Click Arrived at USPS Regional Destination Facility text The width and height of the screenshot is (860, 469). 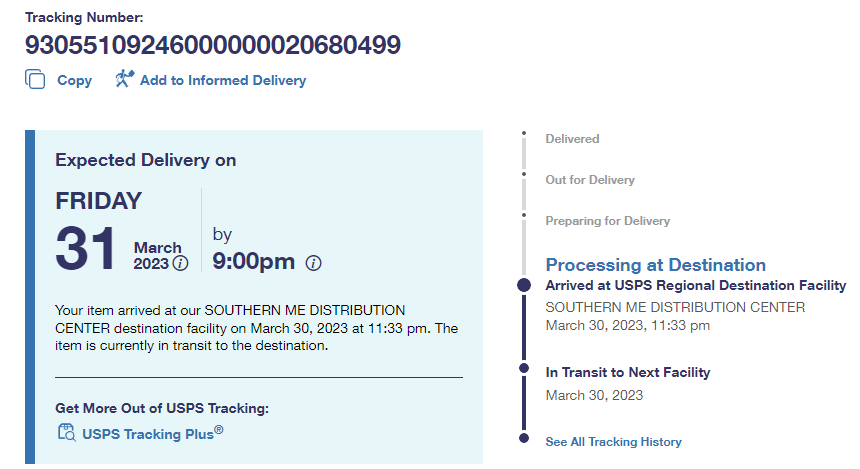695,286
